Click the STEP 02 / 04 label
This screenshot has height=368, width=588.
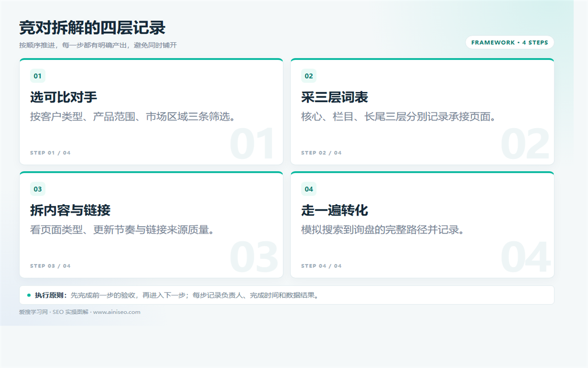coord(321,153)
